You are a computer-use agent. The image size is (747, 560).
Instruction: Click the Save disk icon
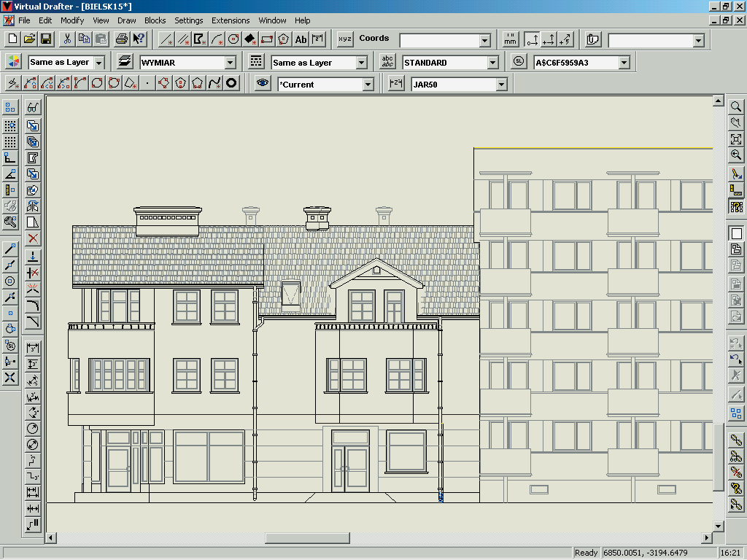[46, 39]
